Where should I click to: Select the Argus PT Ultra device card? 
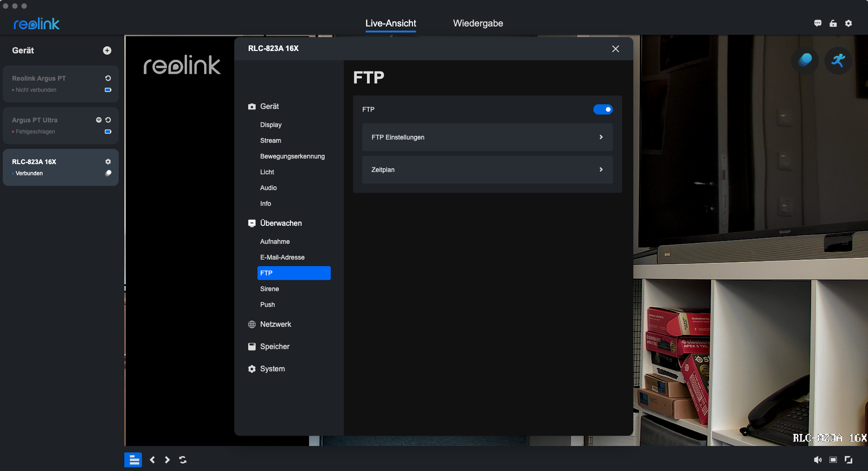61,126
